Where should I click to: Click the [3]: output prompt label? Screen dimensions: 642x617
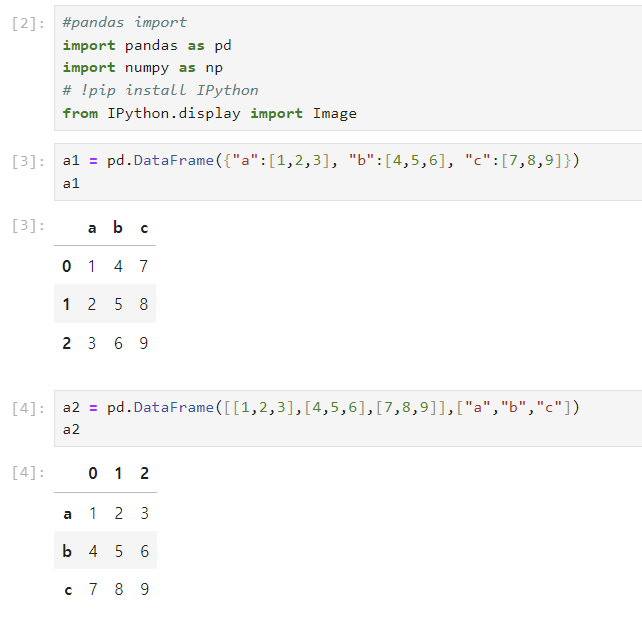[x=28, y=226]
